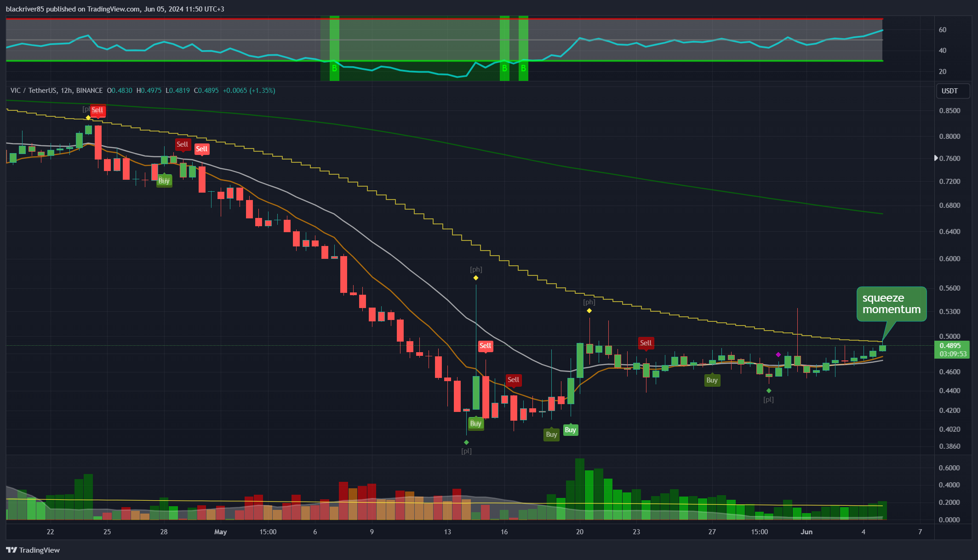Click the [pl] label at the chart's lowest point
Image resolution: width=978 pixels, height=560 pixels.
[x=466, y=451]
